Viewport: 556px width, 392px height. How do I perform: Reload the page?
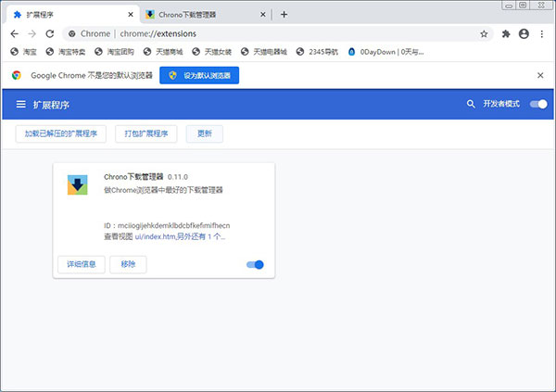coord(51,33)
